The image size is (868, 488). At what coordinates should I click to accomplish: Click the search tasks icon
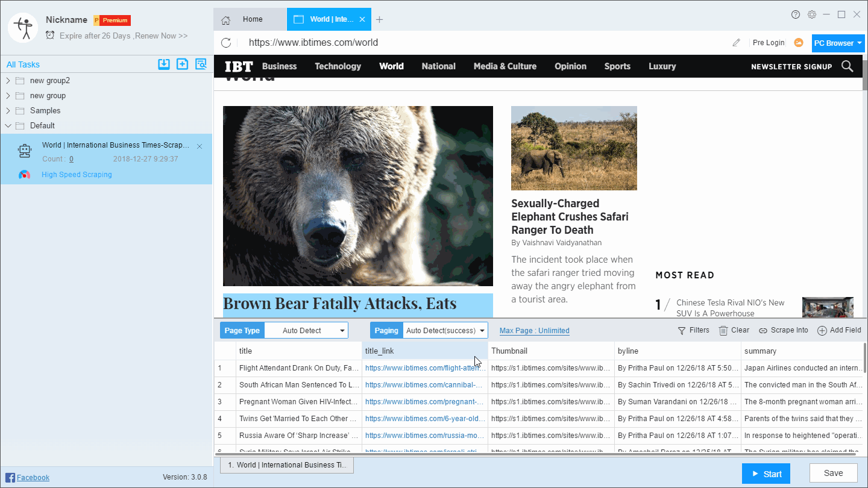pos(201,64)
